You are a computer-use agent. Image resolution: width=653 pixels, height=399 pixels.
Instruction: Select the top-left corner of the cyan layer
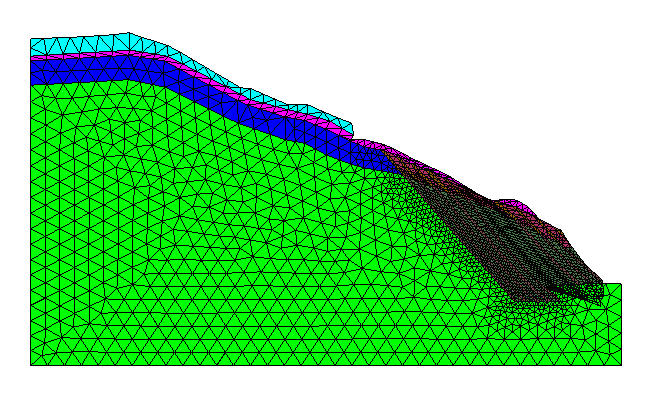31,39
